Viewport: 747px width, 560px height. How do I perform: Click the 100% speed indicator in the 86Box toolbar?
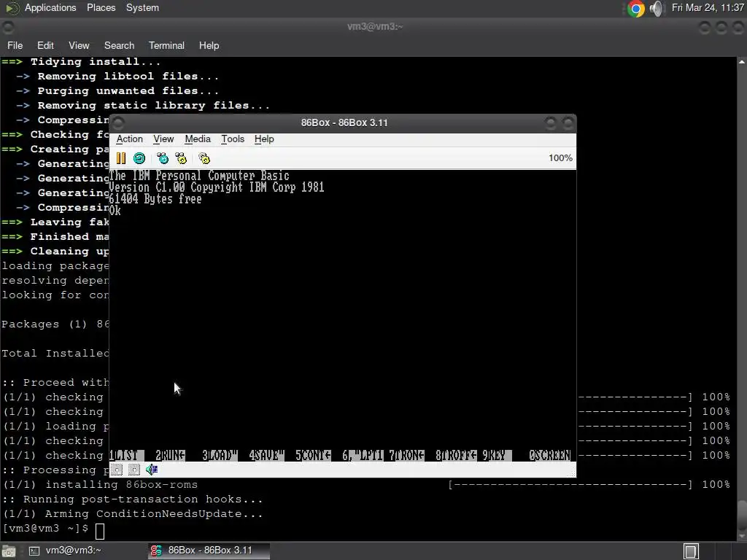tap(560, 158)
